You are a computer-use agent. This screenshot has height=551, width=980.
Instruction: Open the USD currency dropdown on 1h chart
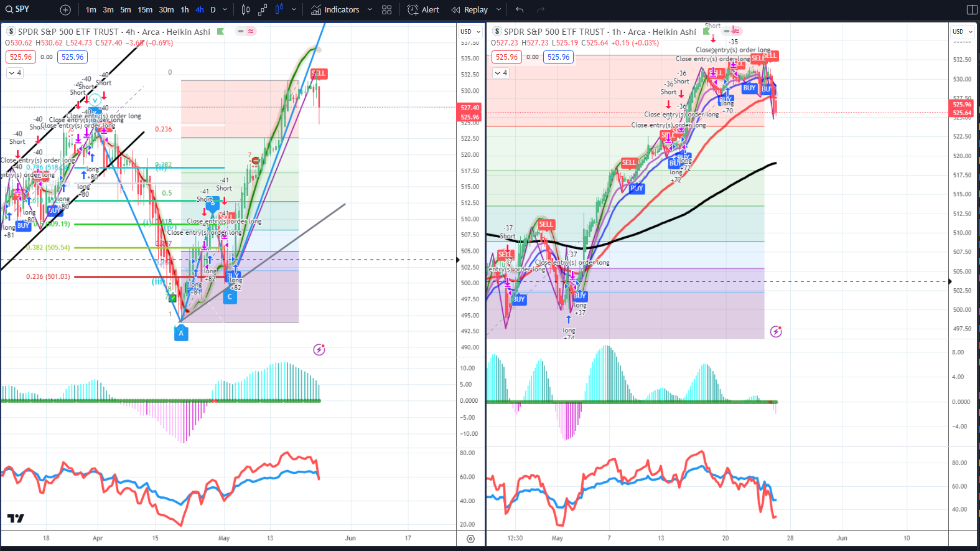[962, 32]
